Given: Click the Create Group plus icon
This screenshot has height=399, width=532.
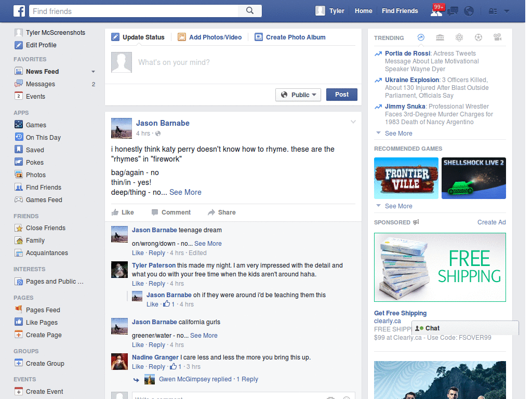Looking at the screenshot, I should point(19,363).
